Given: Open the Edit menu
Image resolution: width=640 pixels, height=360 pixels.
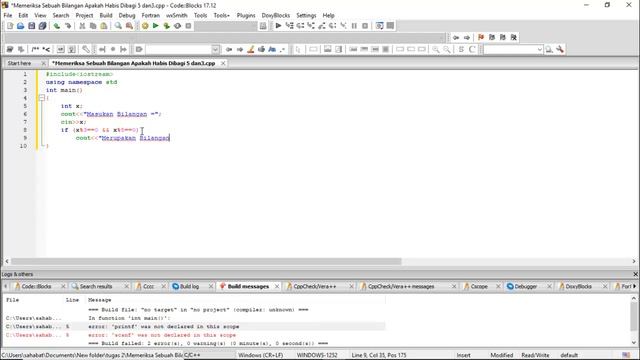Looking at the screenshot, I should point(23,15).
